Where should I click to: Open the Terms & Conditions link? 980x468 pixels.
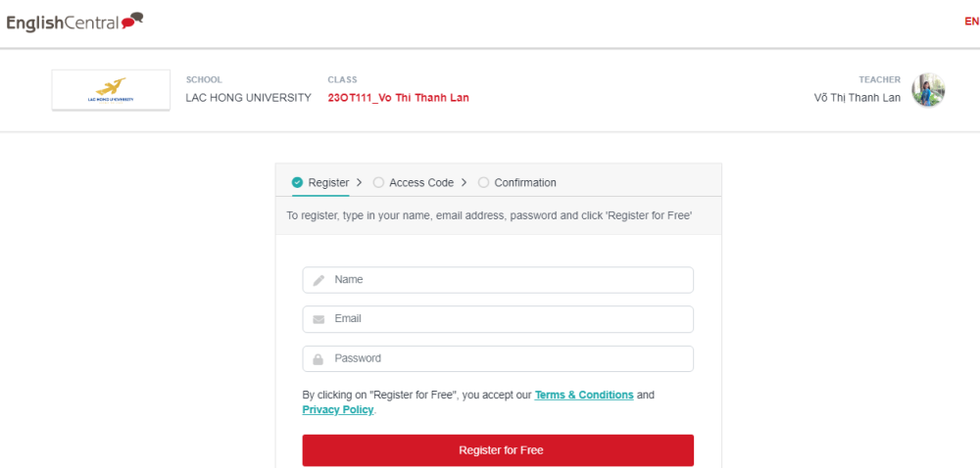pos(584,395)
